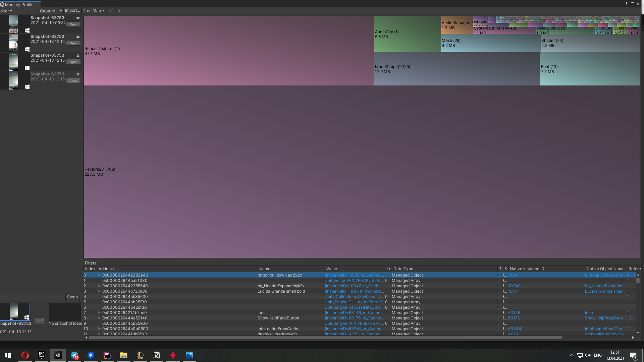Select Font (13) tree map block
Screen dimensions: 644x362
[x=590, y=69]
